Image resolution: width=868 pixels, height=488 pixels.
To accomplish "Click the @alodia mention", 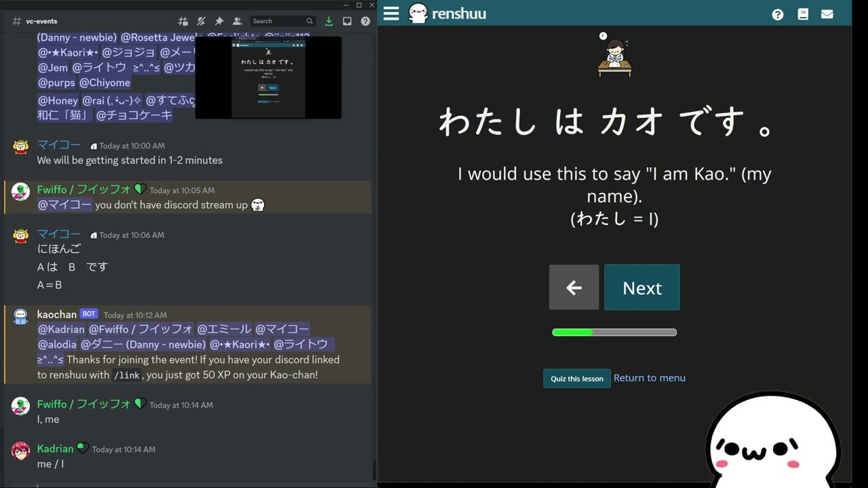I will (57, 344).
